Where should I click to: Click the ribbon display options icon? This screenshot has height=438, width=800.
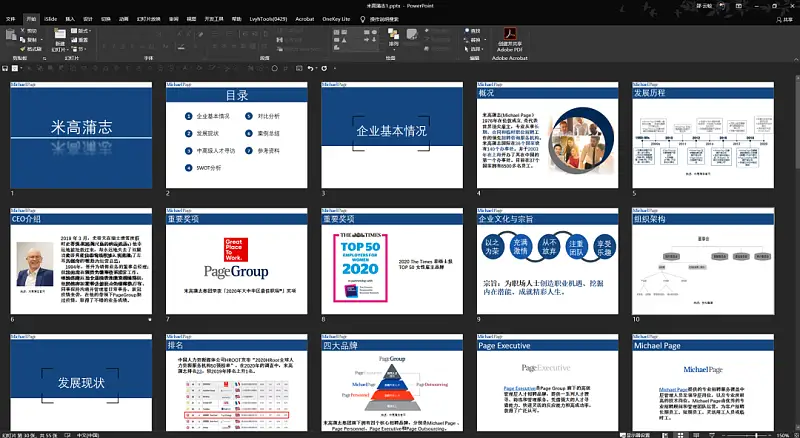739,6
